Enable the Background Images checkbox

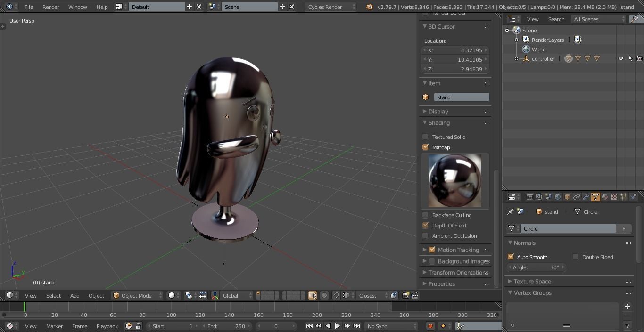click(x=432, y=261)
